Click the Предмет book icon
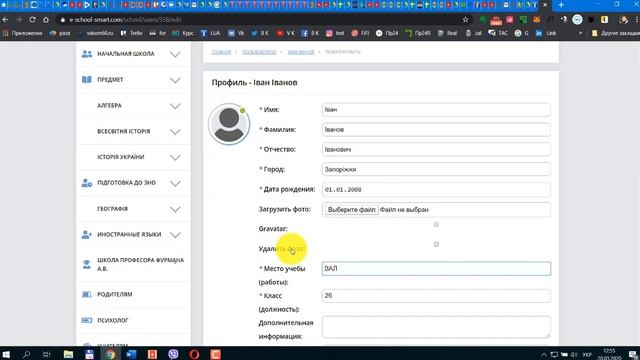Viewport: 640px width, 360px height. [x=87, y=80]
